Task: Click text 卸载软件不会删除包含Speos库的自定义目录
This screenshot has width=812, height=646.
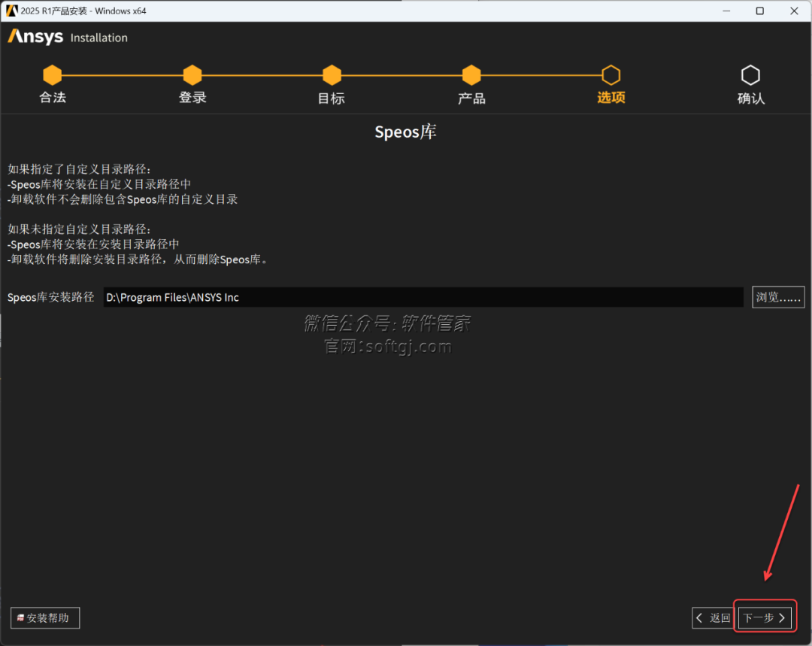Action: [x=124, y=199]
